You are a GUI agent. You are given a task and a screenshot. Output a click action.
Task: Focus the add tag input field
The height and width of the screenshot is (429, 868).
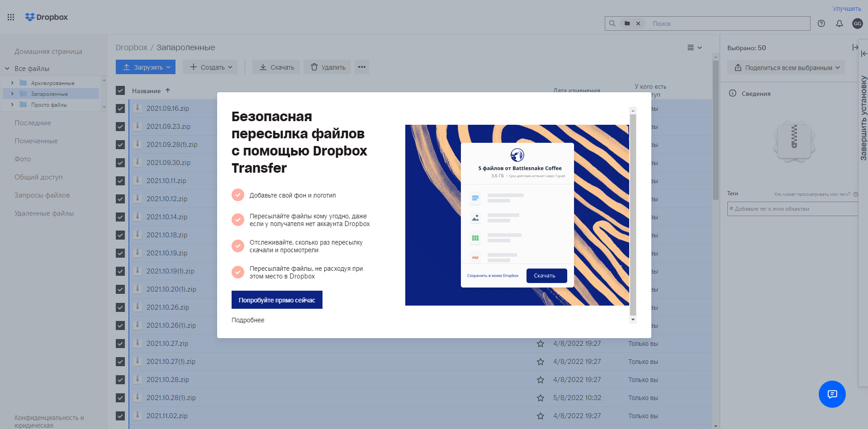[x=792, y=209]
